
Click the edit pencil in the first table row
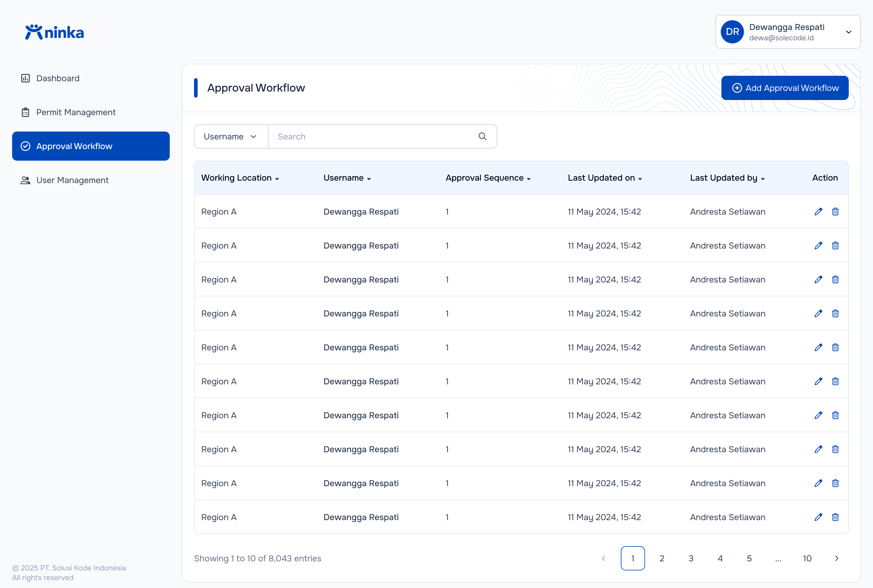coord(818,212)
